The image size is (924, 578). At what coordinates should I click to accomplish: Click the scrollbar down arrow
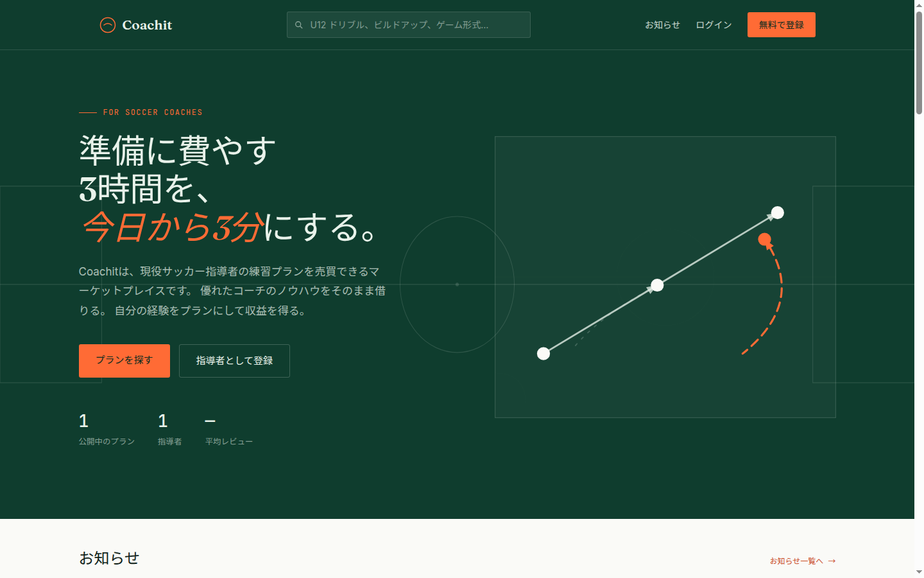[919, 572]
